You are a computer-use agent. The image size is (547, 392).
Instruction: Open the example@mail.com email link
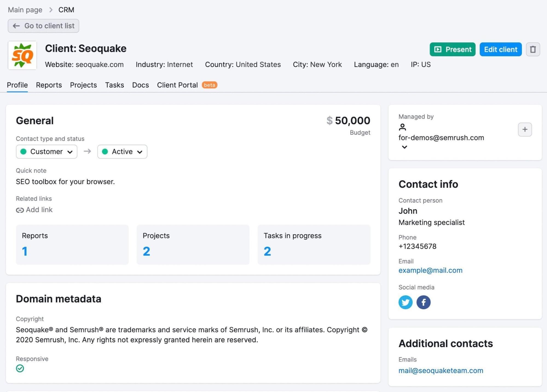[x=430, y=270]
